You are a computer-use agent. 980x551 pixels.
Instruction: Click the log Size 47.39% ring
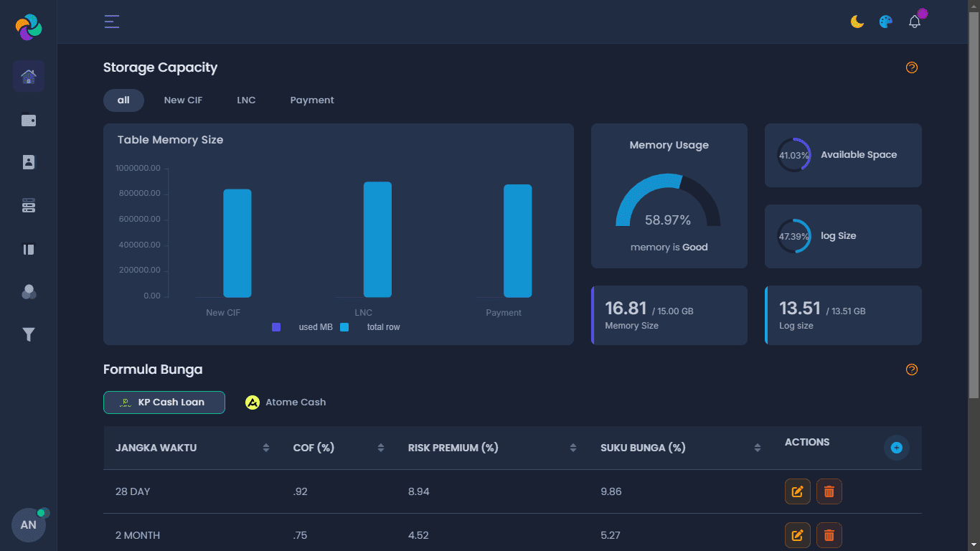pos(794,236)
